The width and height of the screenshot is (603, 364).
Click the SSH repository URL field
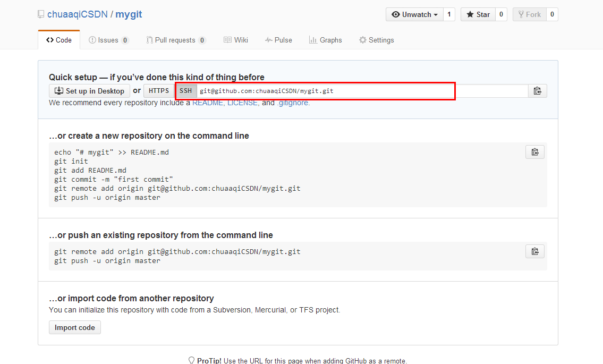[x=361, y=91]
